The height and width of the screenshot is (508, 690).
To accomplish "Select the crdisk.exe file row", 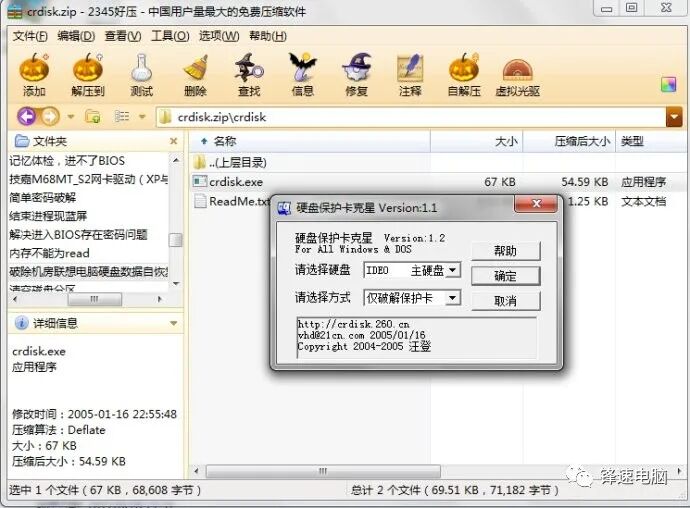I will pos(438,182).
